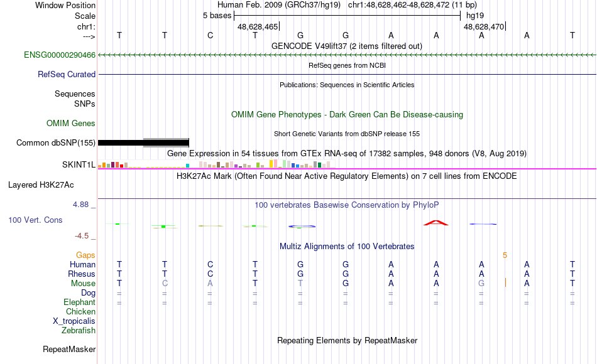Click the RepeatMasker track label
This screenshot has height=364, width=597.
click(x=69, y=349)
